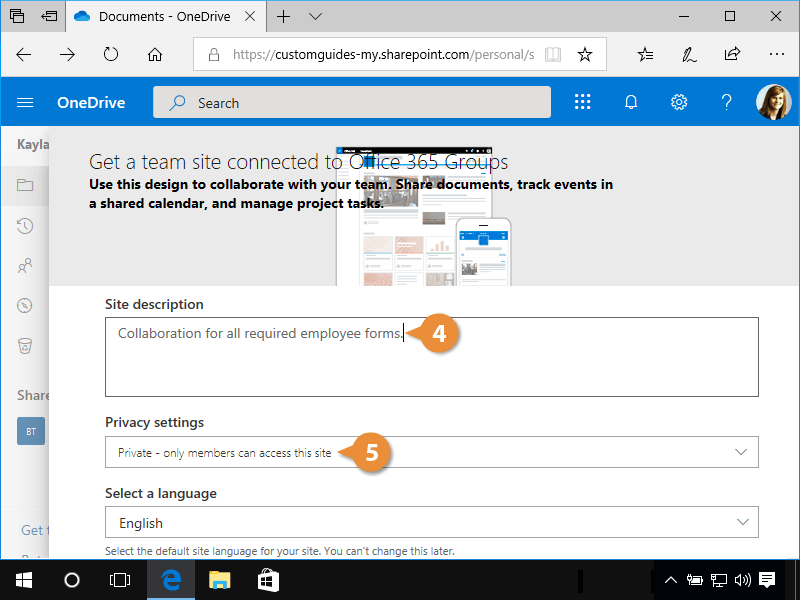Open Recent files in sidebar
This screenshot has height=600, width=800.
[x=25, y=226]
